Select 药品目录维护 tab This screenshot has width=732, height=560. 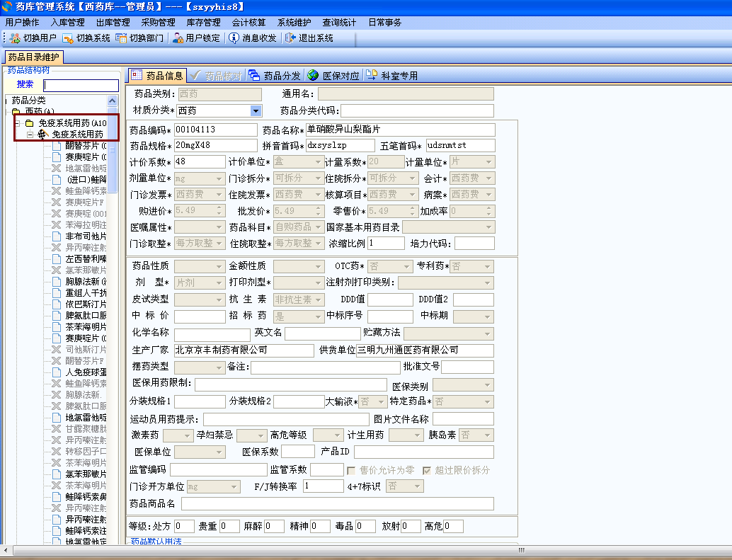[33, 57]
